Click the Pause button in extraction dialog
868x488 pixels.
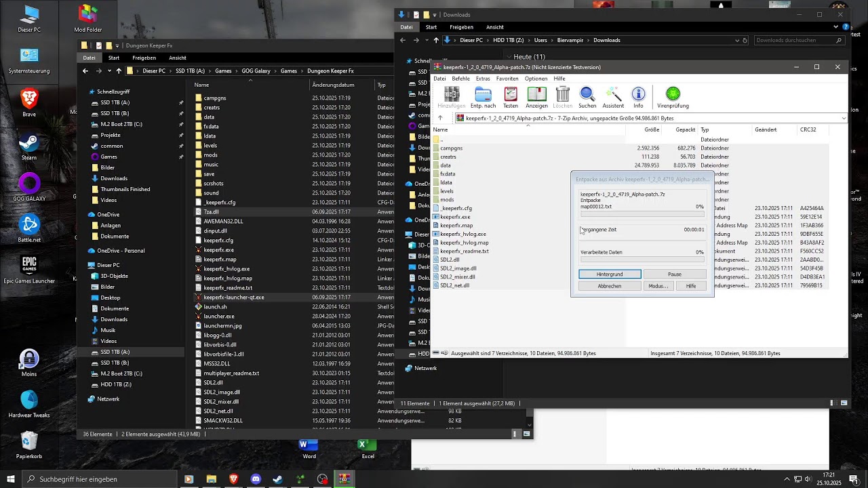(x=675, y=274)
